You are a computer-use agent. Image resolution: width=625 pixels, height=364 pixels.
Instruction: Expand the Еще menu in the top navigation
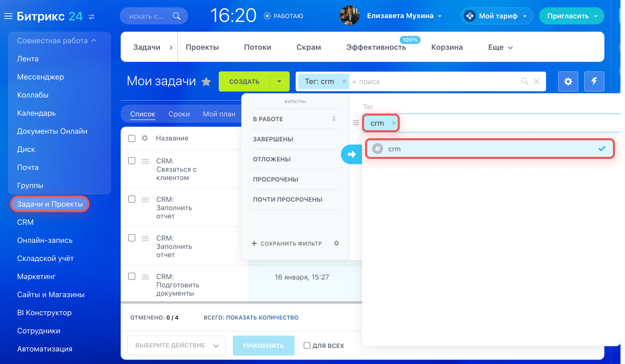pos(500,47)
